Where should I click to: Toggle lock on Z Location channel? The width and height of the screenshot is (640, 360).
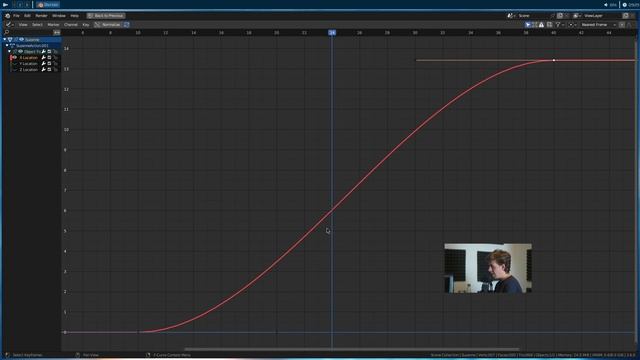tap(55, 70)
